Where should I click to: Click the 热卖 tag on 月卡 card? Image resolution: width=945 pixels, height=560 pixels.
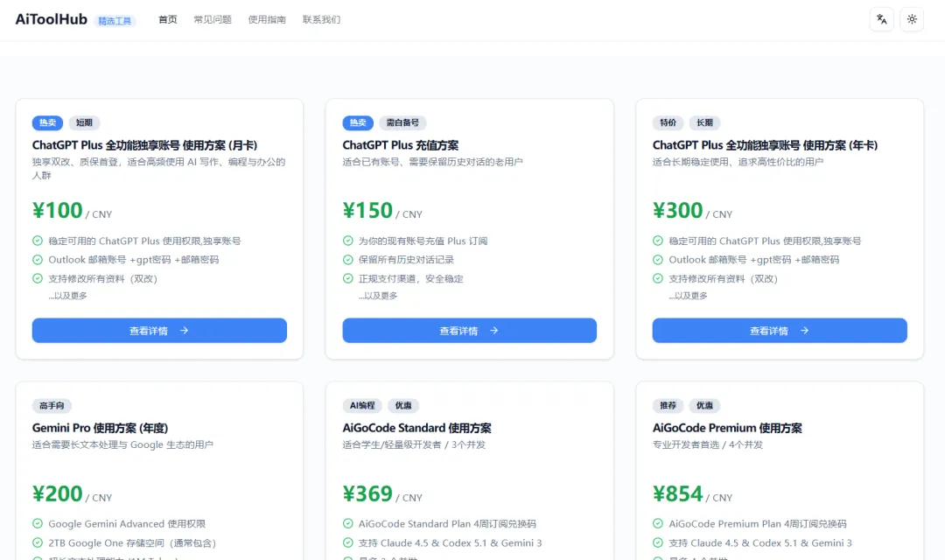47,123
